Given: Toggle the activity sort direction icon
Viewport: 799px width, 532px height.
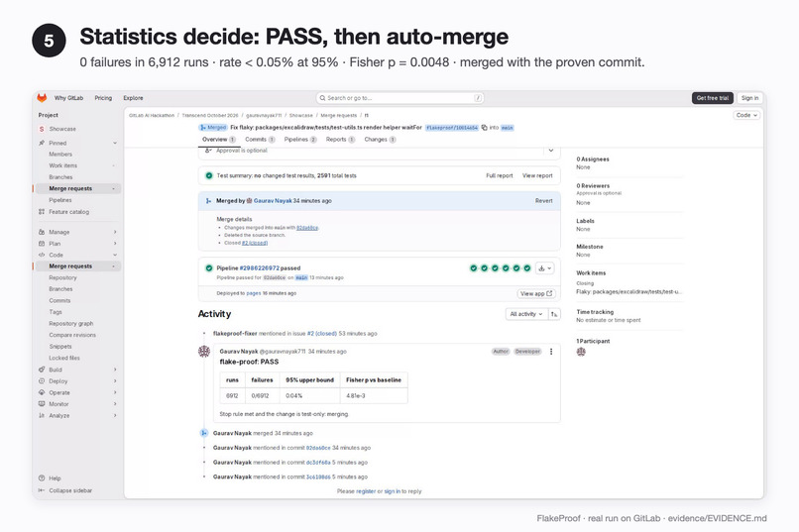Looking at the screenshot, I should click(x=554, y=314).
